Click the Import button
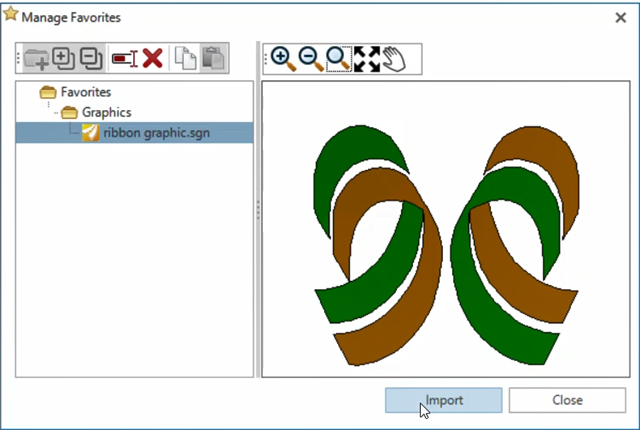 tap(444, 400)
